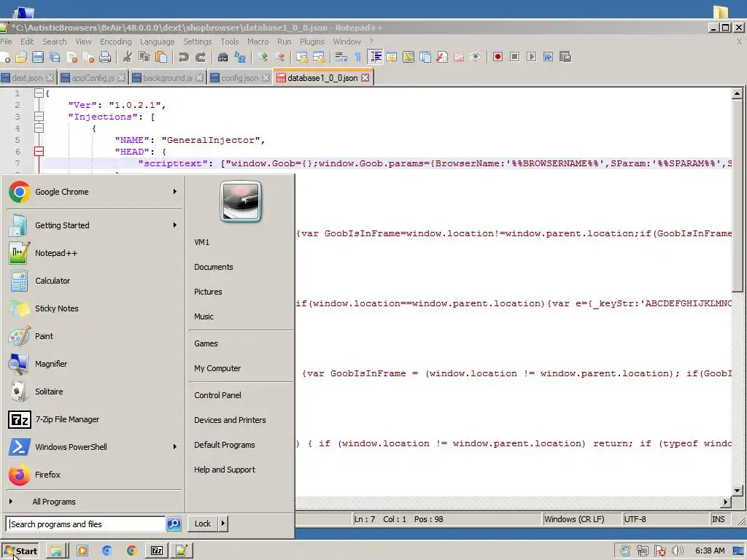Launch Calculator from Start menu
The image size is (747, 560).
tap(53, 281)
